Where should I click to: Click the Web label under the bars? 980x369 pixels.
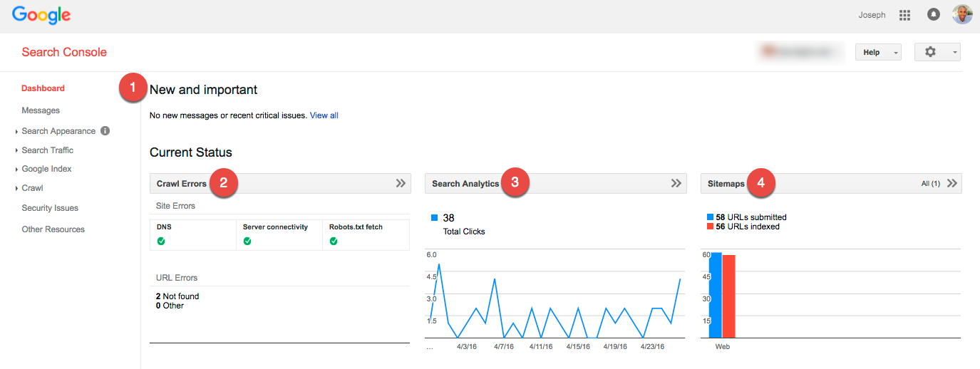pyautogui.click(x=723, y=347)
